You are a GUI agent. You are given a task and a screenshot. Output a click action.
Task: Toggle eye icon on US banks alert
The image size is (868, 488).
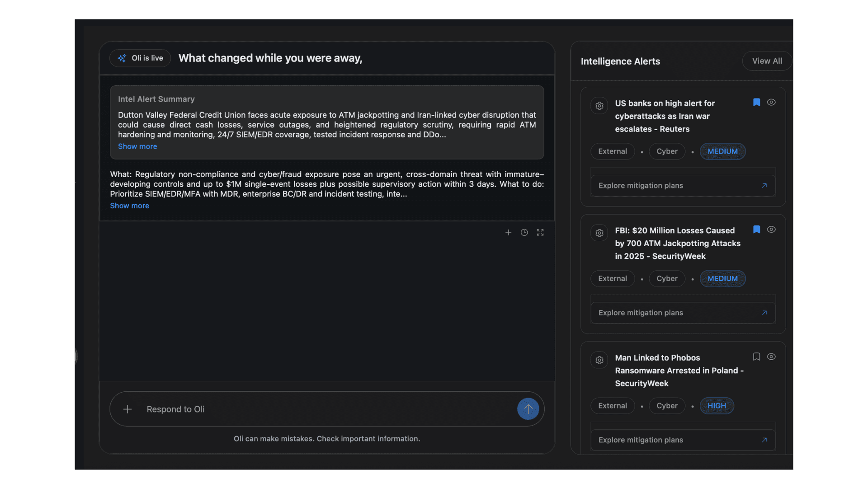tap(771, 103)
